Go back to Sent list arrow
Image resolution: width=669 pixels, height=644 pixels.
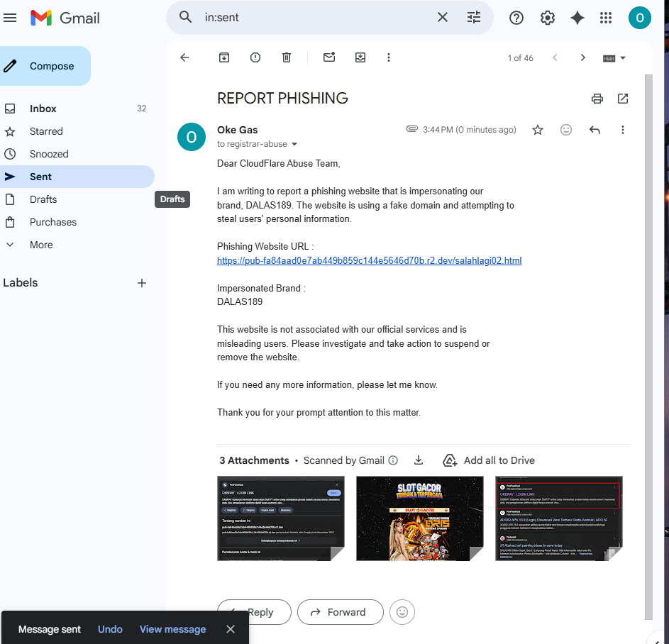[184, 57]
